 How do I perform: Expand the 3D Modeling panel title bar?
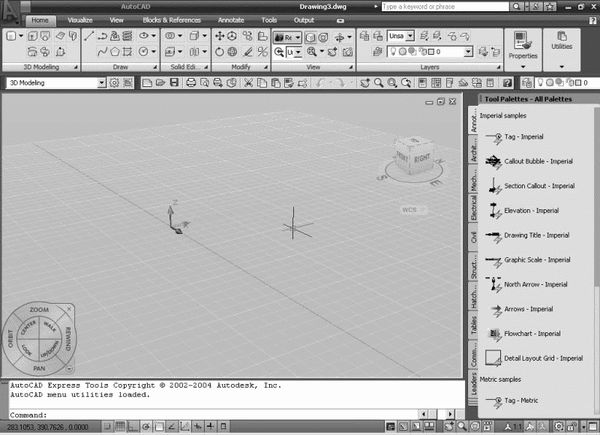point(41,67)
